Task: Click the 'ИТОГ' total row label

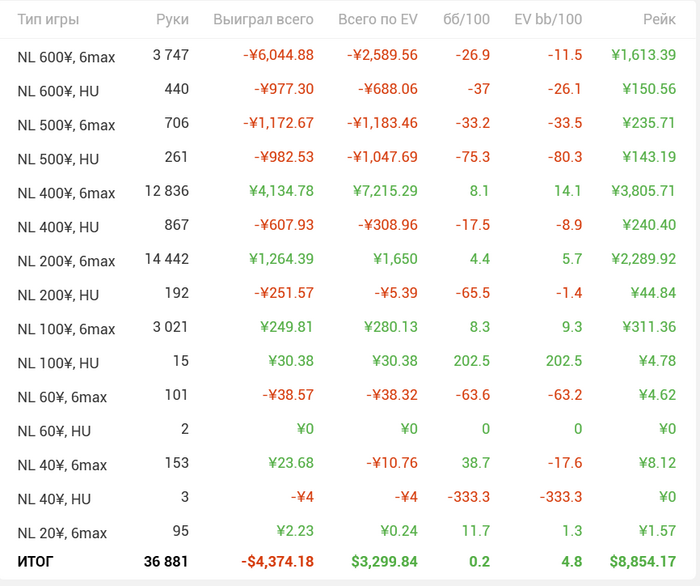Action: click(x=35, y=561)
